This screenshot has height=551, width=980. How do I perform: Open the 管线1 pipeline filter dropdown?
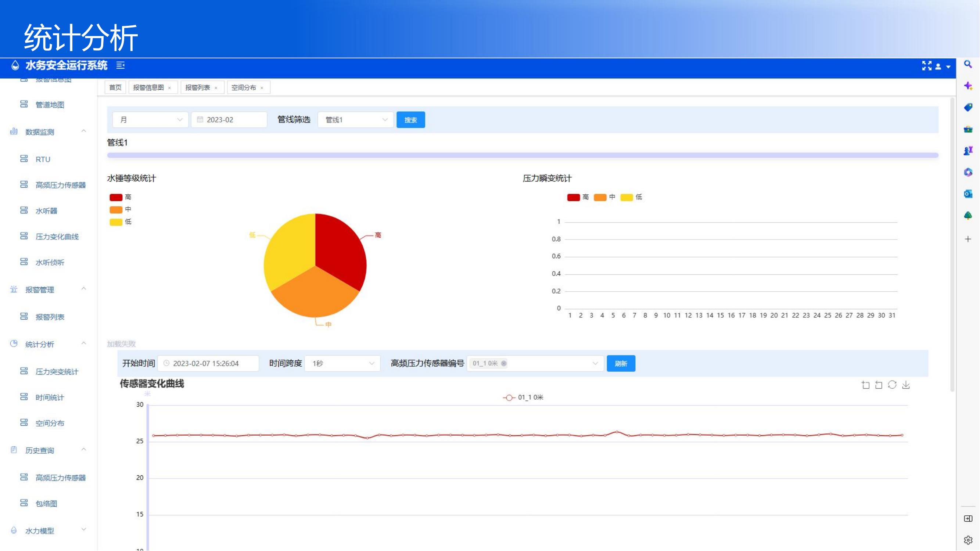[x=355, y=120]
